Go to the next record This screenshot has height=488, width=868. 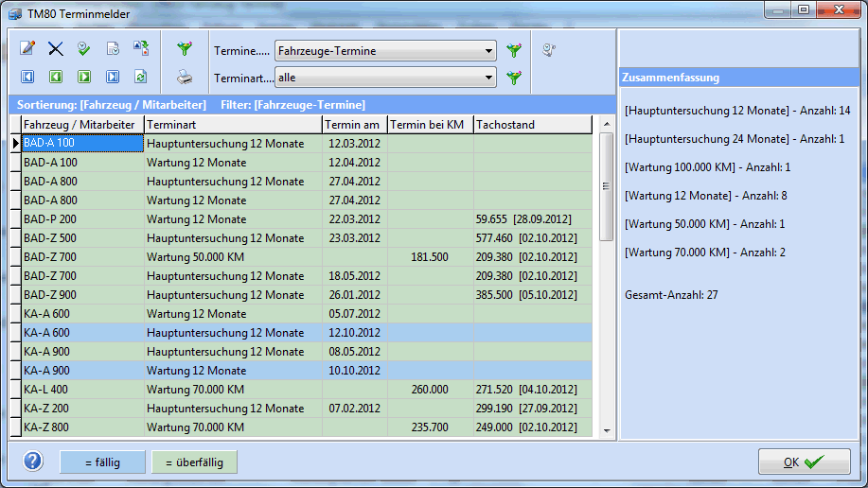point(84,77)
